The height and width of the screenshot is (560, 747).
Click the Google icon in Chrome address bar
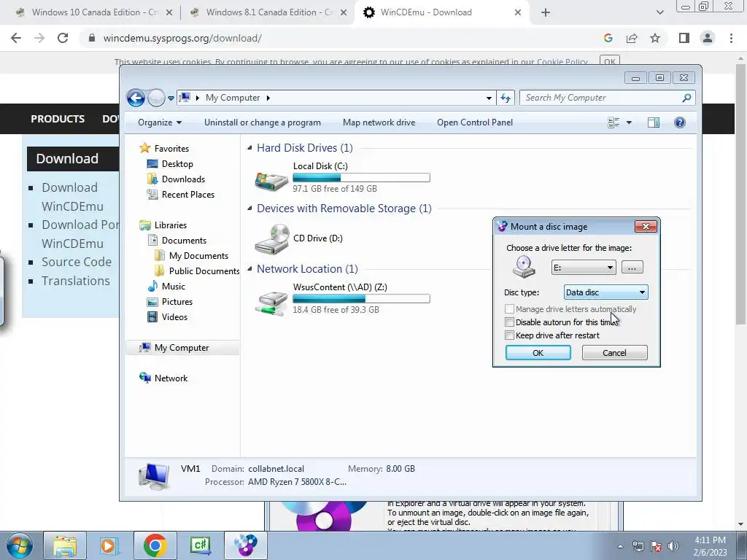point(608,38)
